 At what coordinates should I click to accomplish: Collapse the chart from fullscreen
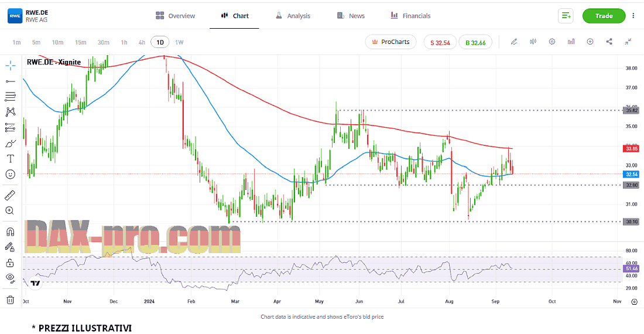628,42
